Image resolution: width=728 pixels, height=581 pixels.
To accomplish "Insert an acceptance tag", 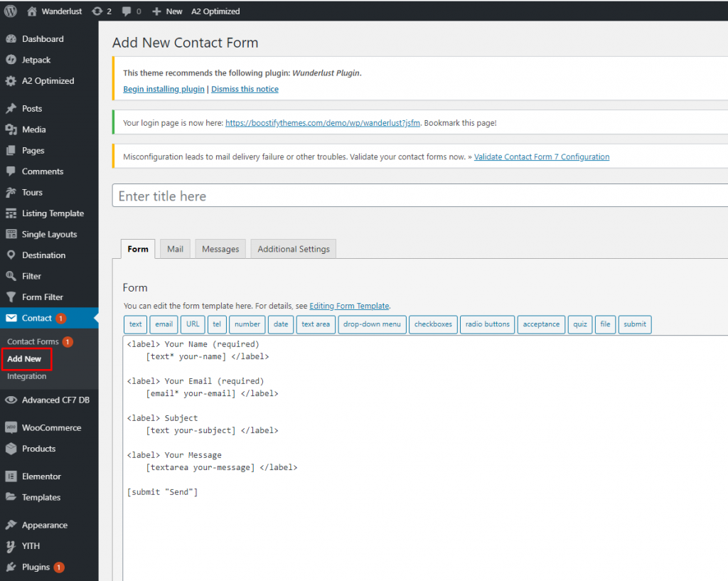I will [x=541, y=324].
